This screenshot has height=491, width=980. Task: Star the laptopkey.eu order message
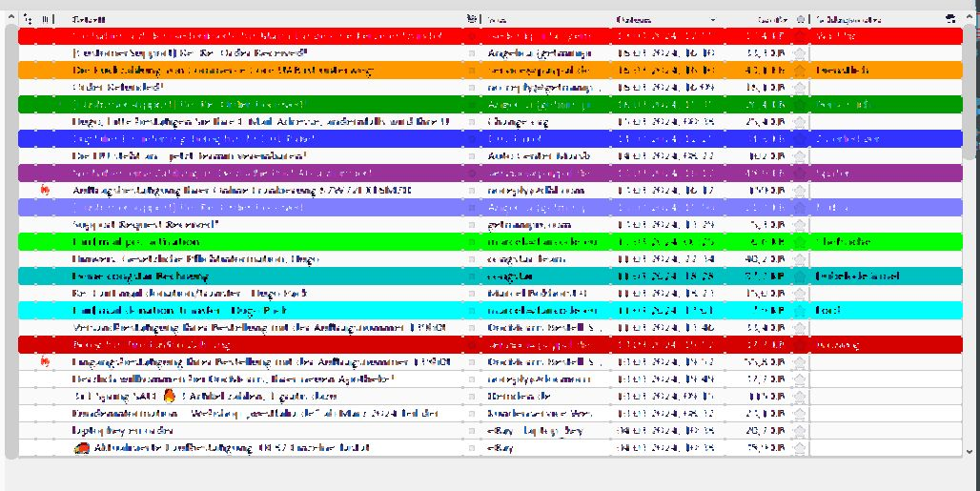tap(800, 430)
